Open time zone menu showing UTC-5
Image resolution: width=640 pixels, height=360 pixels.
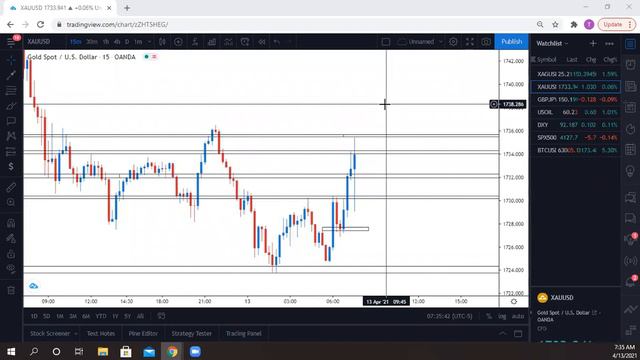[449, 316]
